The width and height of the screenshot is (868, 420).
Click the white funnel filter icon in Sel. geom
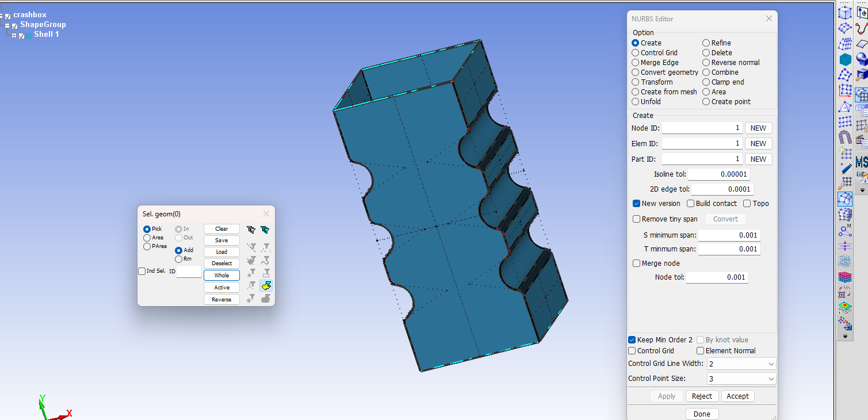[x=250, y=230]
